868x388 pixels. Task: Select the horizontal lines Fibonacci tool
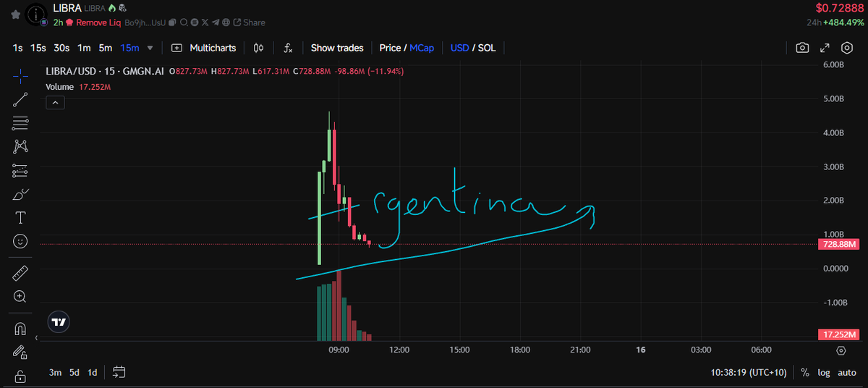20,123
